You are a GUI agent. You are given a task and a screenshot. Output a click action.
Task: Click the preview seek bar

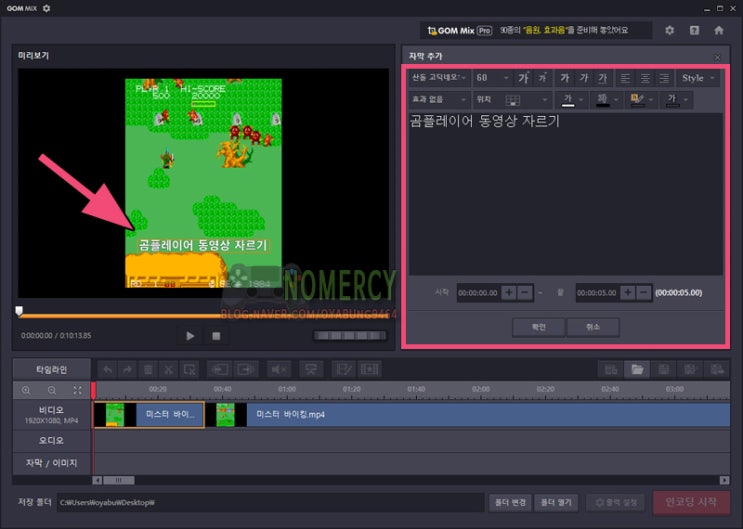coord(204,315)
